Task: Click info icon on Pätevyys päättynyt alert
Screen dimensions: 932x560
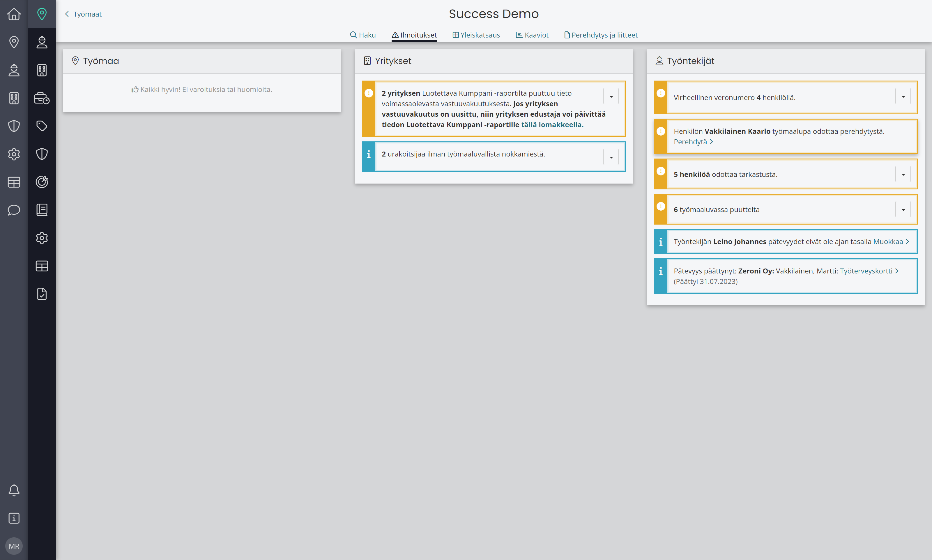Action: point(660,271)
